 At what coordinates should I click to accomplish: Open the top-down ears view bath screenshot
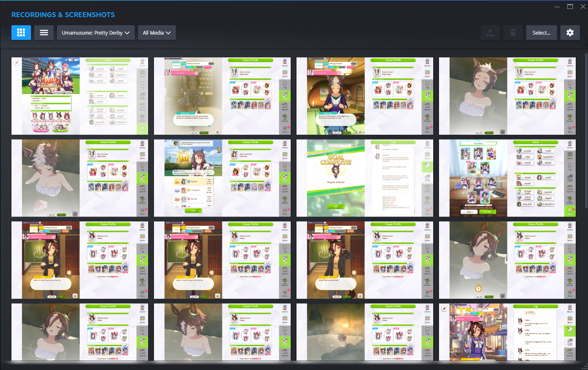click(222, 332)
